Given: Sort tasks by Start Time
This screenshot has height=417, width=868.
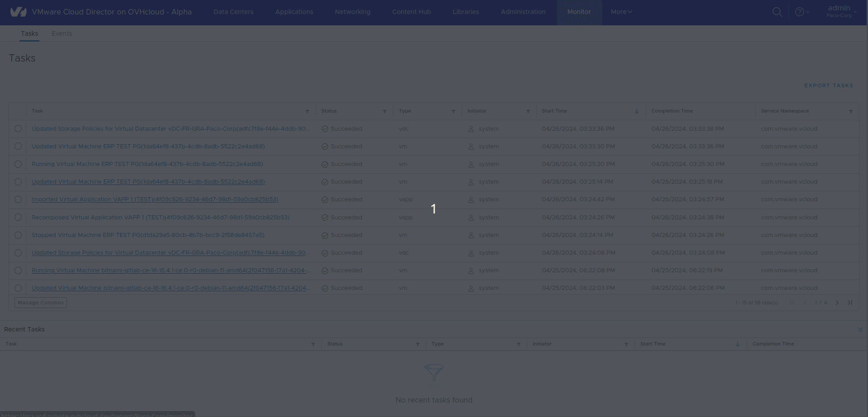Looking at the screenshot, I should coord(636,111).
